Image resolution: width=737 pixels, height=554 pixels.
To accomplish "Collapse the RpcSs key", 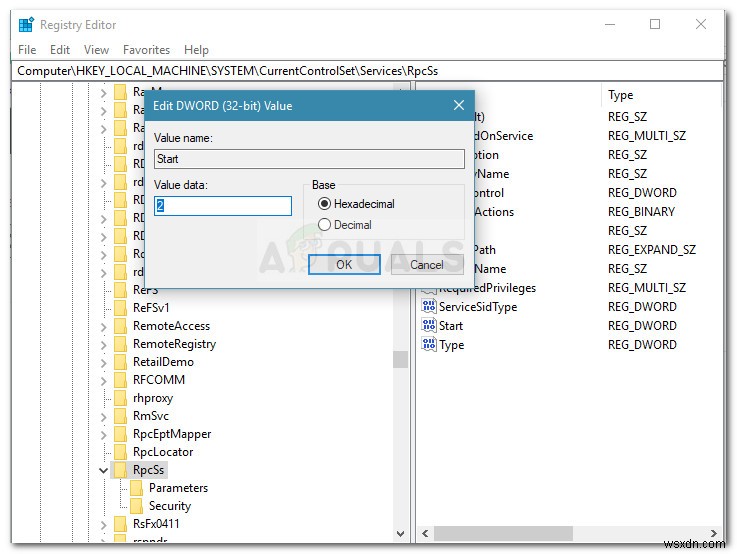I will tap(103, 470).
